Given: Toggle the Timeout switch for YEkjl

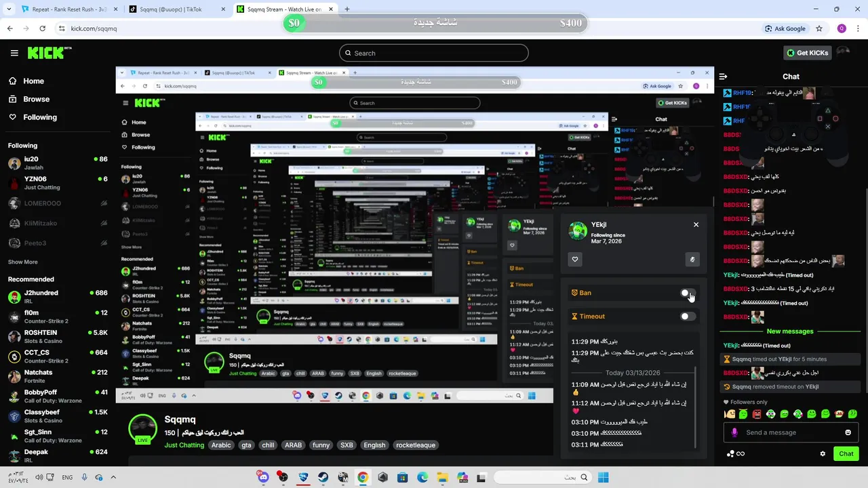Looking at the screenshot, I should pyautogui.click(x=688, y=317).
